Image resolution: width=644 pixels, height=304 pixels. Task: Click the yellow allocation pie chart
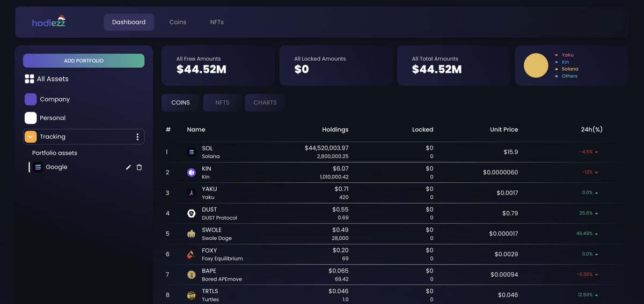click(x=536, y=65)
